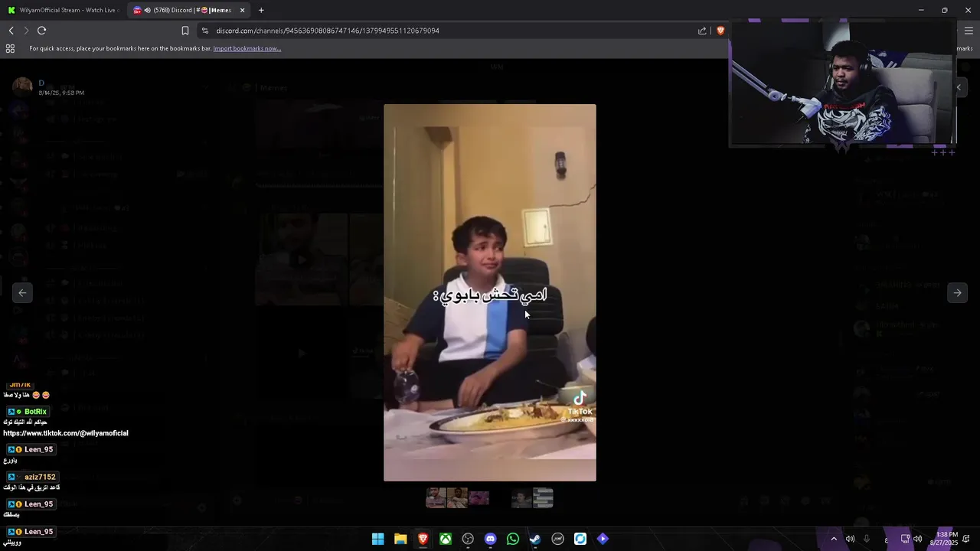Open the notifications bell in system tray

coord(966,539)
